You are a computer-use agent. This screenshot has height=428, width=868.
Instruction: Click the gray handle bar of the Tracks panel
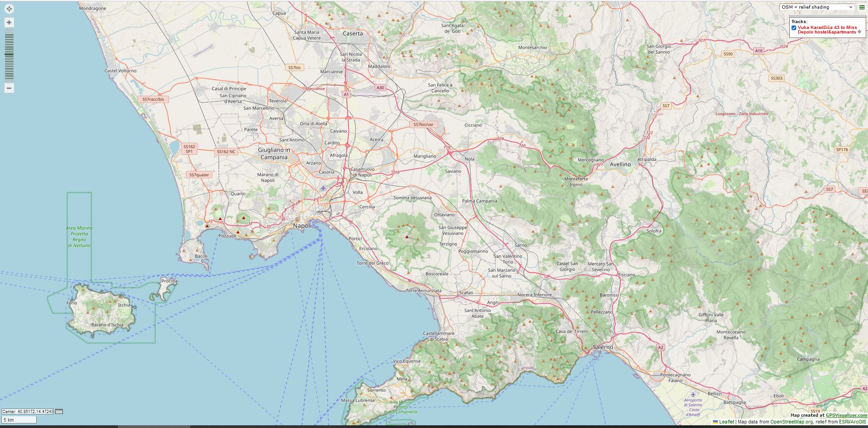pos(827,17)
